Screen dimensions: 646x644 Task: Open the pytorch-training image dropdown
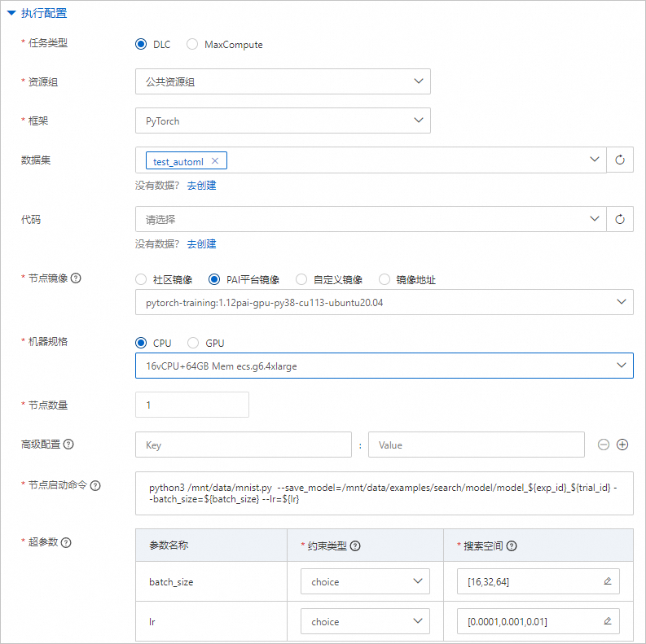(384, 302)
